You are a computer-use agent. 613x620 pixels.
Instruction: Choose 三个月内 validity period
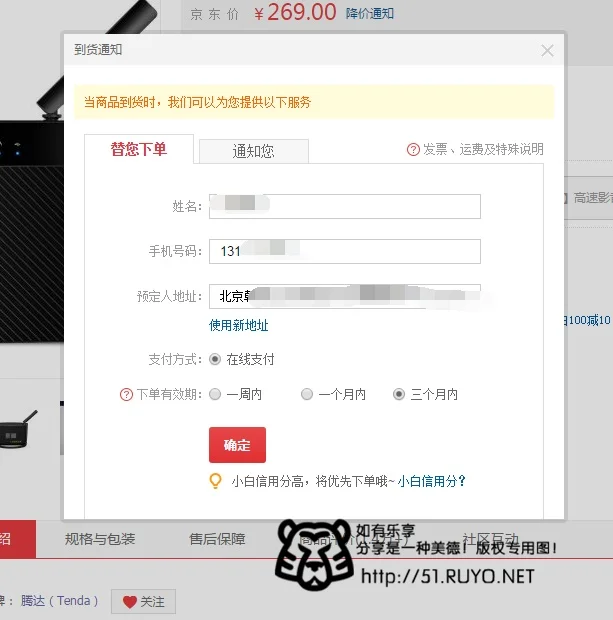(x=399, y=394)
